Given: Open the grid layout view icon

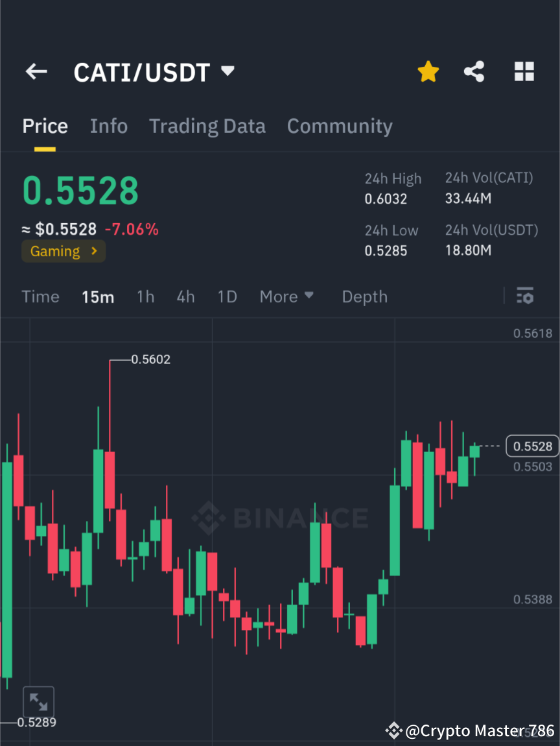Looking at the screenshot, I should point(524,71).
